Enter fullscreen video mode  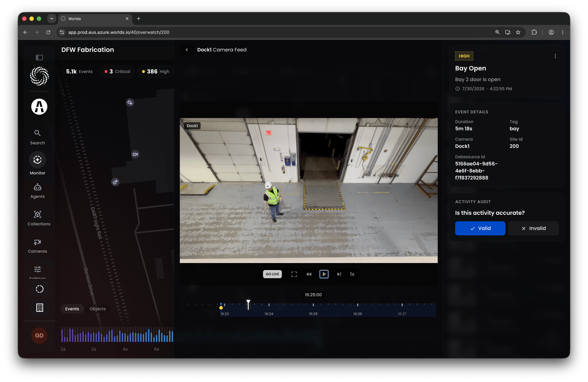pos(294,274)
